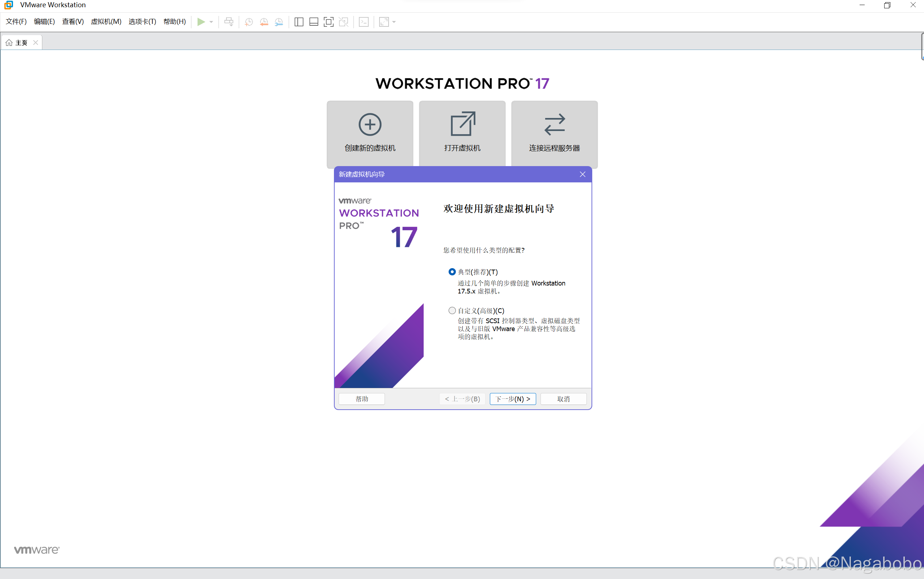Click the console view toolbar icon
The height and width of the screenshot is (579, 924).
click(x=364, y=22)
